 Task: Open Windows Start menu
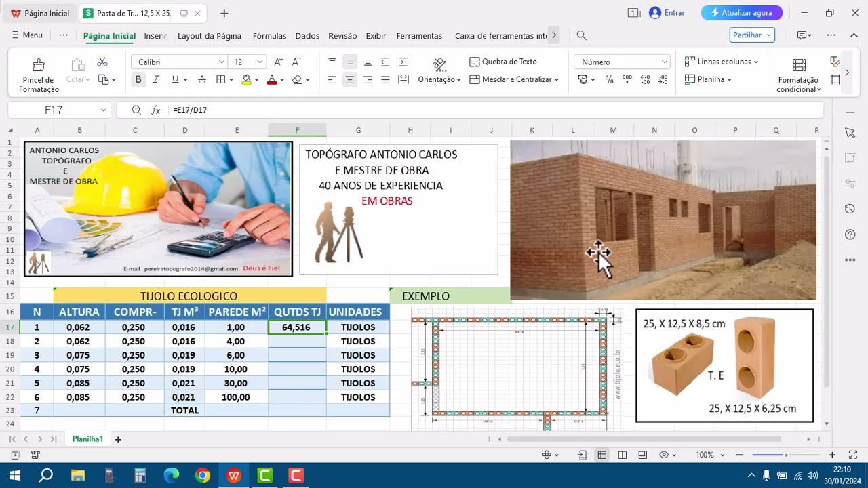point(14,475)
